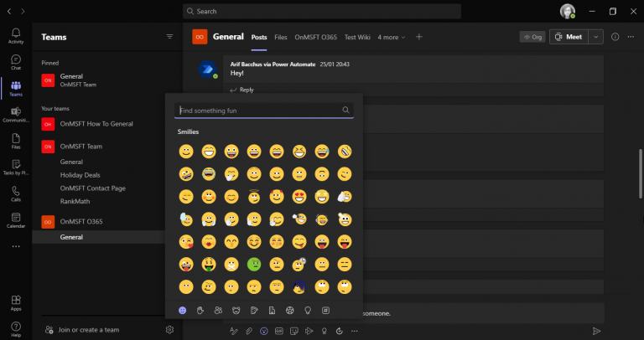Open channel more options ellipsis in header
This screenshot has width=644, height=340.
coord(631,37)
